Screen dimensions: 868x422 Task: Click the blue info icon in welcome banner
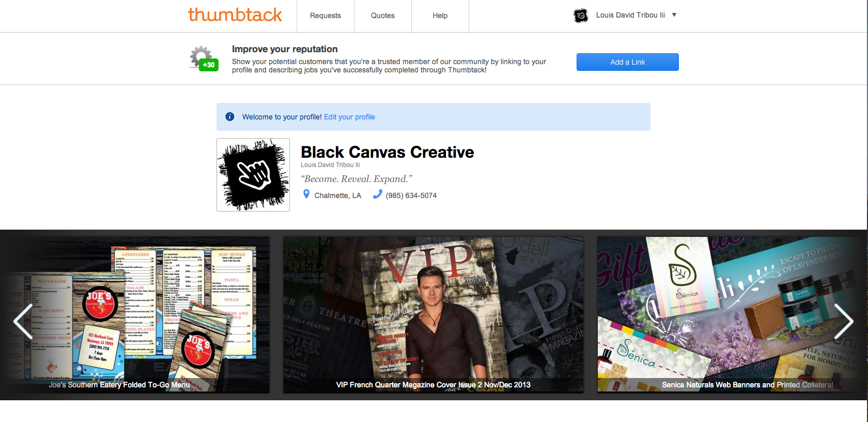pos(230,117)
